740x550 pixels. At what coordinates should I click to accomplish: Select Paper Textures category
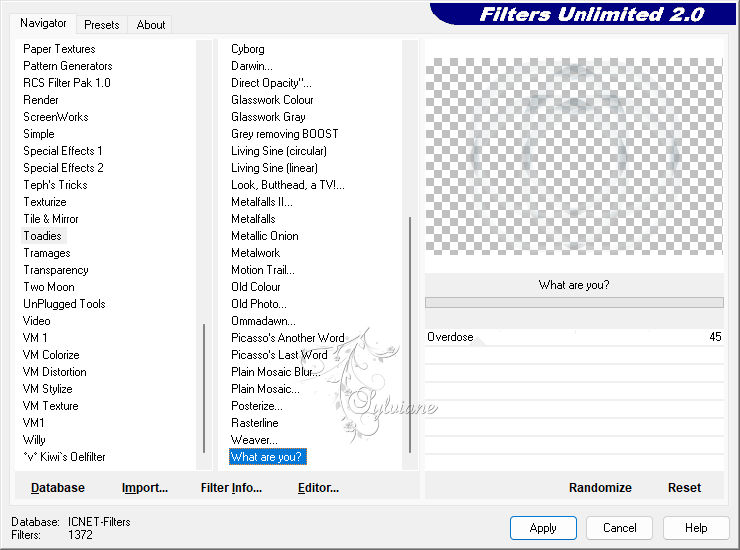(59, 49)
